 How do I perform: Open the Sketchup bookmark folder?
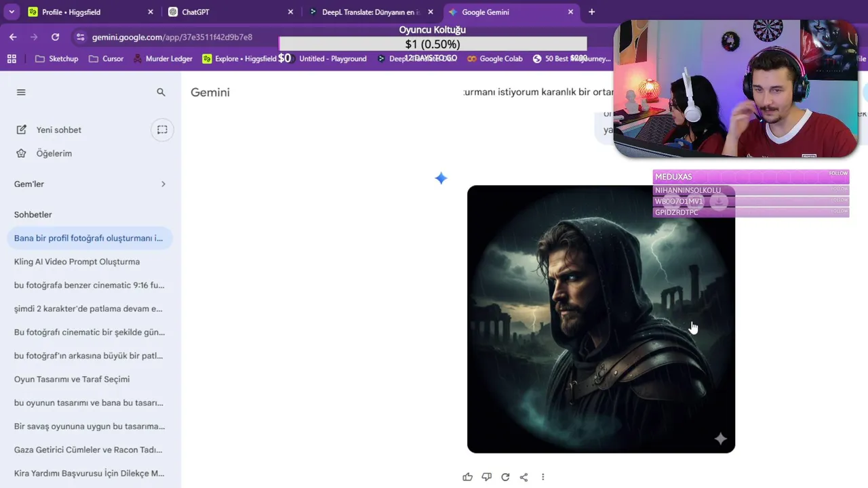(x=56, y=59)
